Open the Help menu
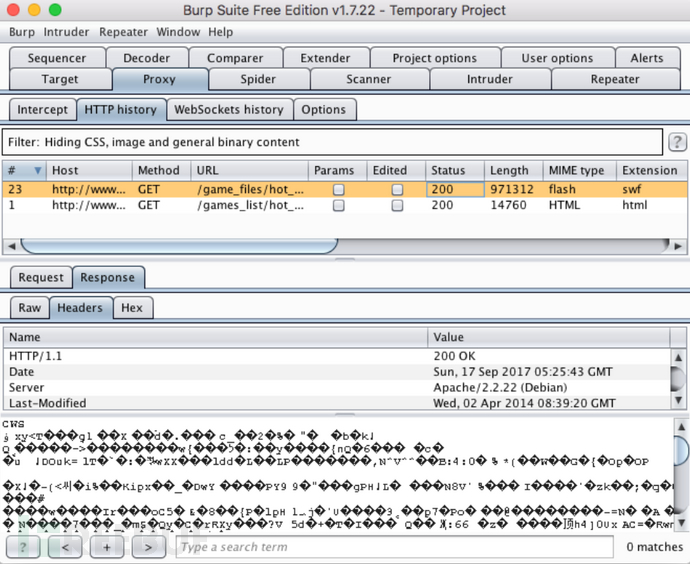 click(x=220, y=32)
